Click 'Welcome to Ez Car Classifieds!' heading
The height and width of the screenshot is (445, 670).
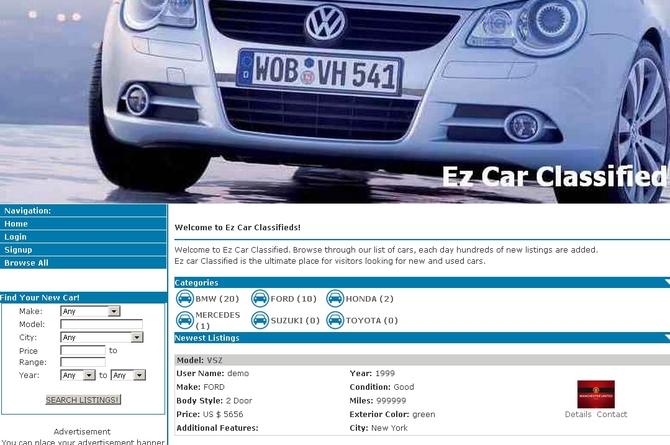[x=238, y=227]
